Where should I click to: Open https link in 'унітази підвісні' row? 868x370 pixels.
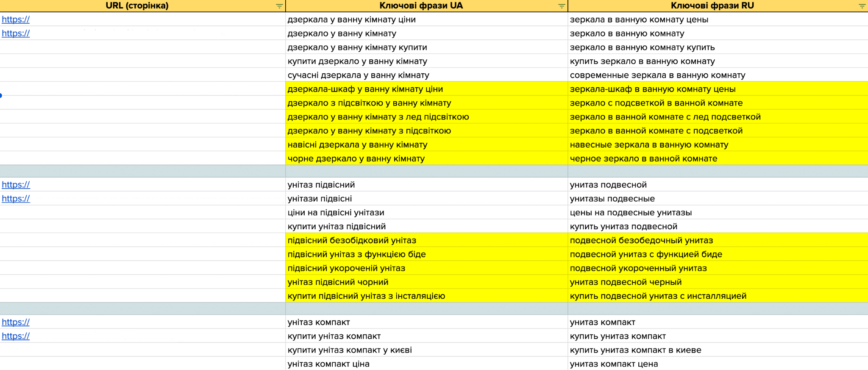click(x=16, y=199)
